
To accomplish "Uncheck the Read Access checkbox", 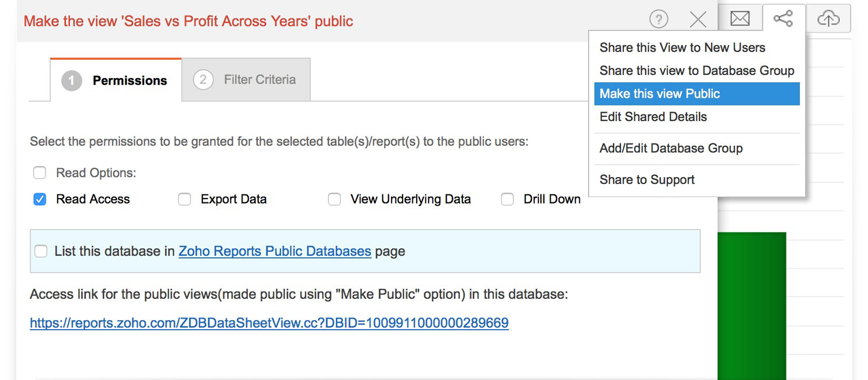I will pyautogui.click(x=40, y=199).
